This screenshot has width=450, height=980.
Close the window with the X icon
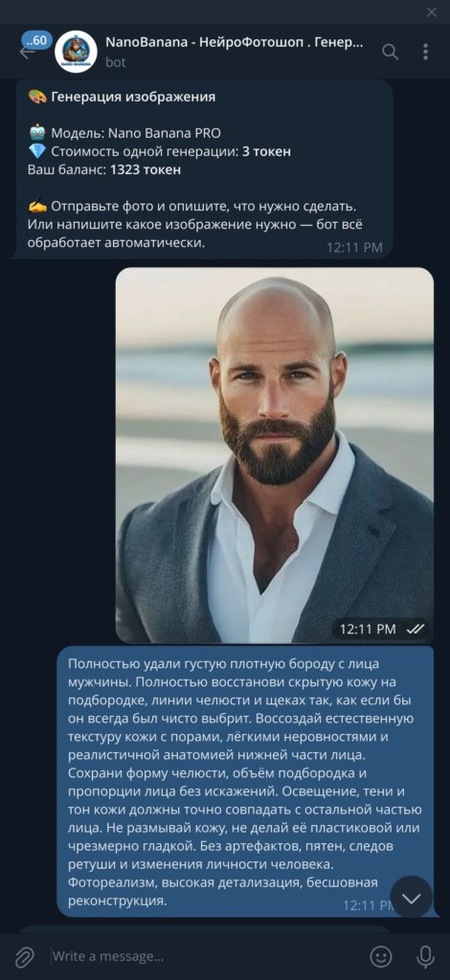tap(432, 11)
